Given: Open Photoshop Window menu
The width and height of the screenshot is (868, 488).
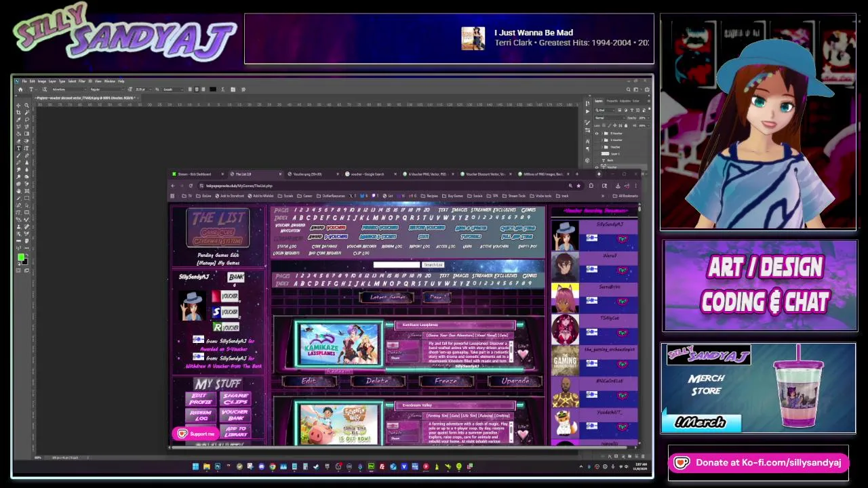Looking at the screenshot, I should click(110, 81).
